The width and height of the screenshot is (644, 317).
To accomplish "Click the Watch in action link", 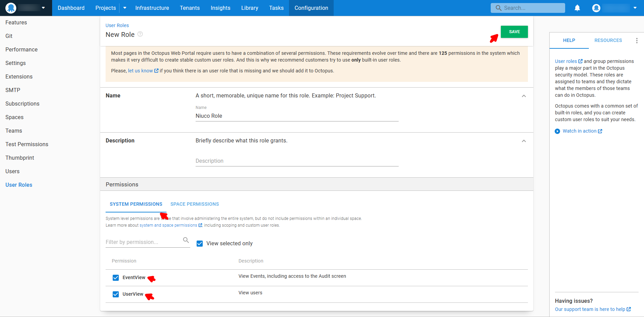I will (x=579, y=131).
